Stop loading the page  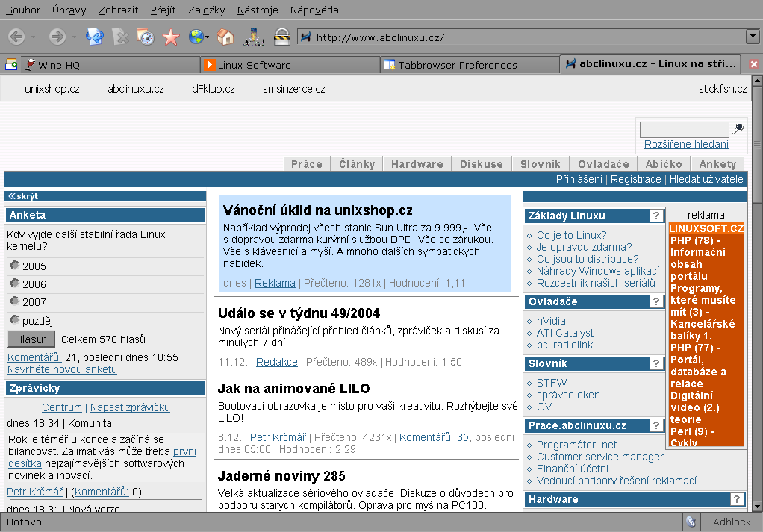[119, 37]
